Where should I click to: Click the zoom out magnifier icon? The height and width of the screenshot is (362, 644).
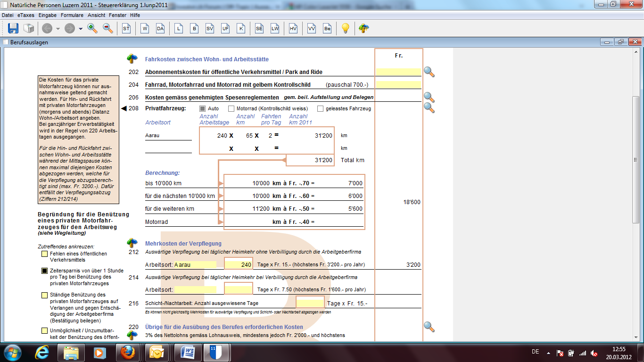[108, 28]
